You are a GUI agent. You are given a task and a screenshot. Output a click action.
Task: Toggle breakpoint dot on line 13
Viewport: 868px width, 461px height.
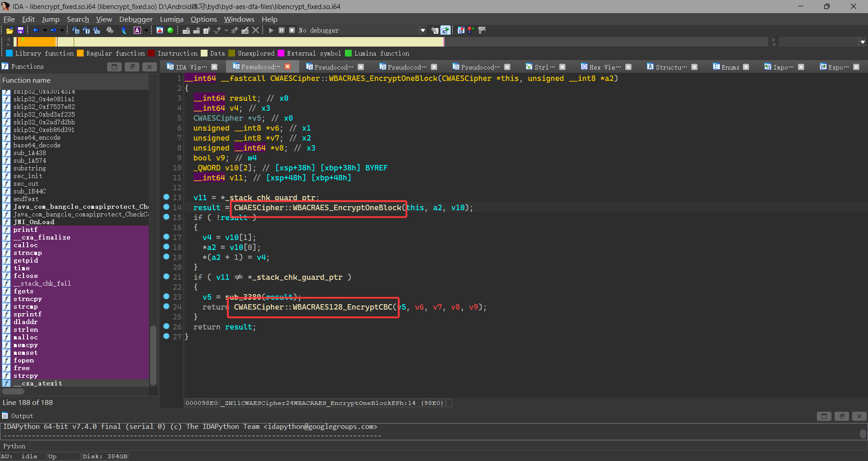(166, 197)
